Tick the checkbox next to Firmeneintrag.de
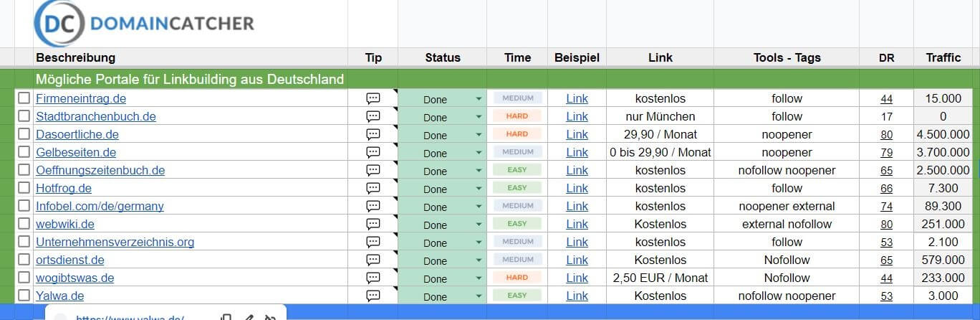This screenshot has height=320, width=980. click(24, 98)
